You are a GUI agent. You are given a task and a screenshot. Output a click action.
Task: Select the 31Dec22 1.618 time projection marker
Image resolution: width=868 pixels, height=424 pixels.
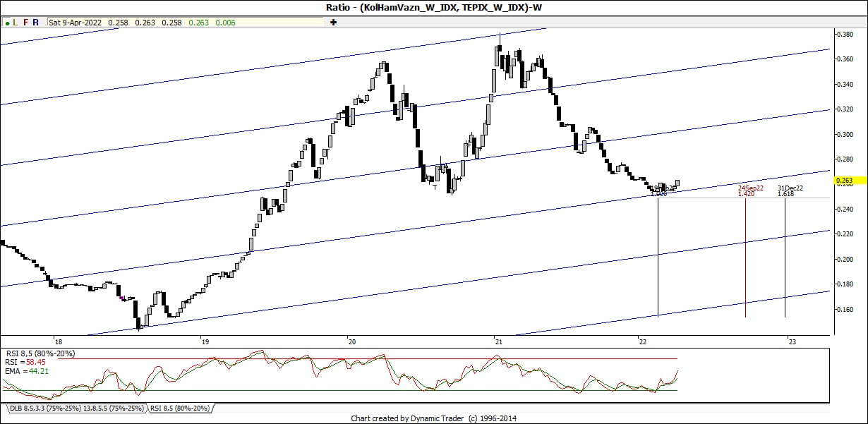click(790, 191)
